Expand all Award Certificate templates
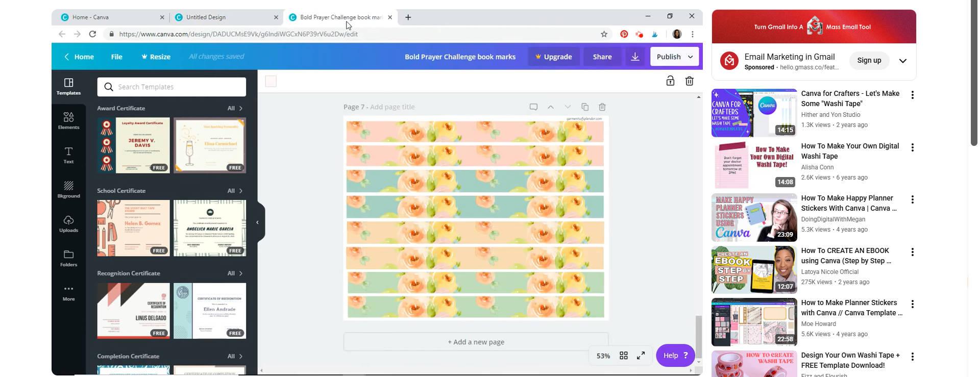 pos(235,108)
